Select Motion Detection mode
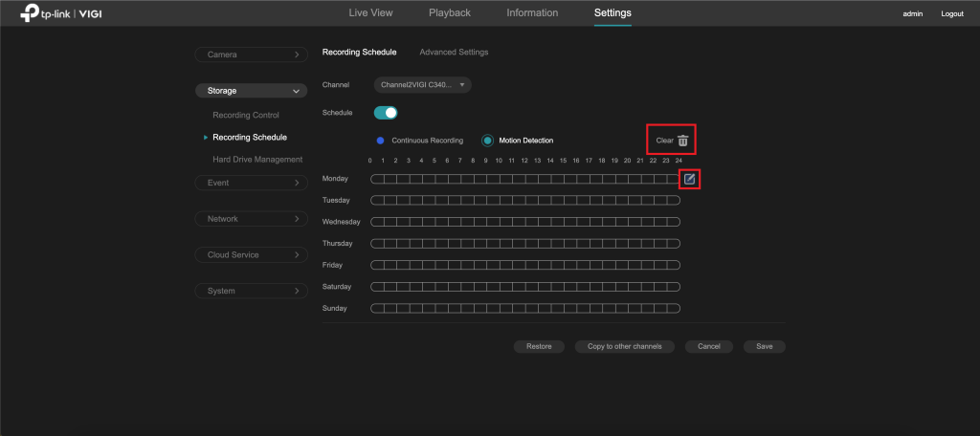980x436 pixels. tap(518, 141)
